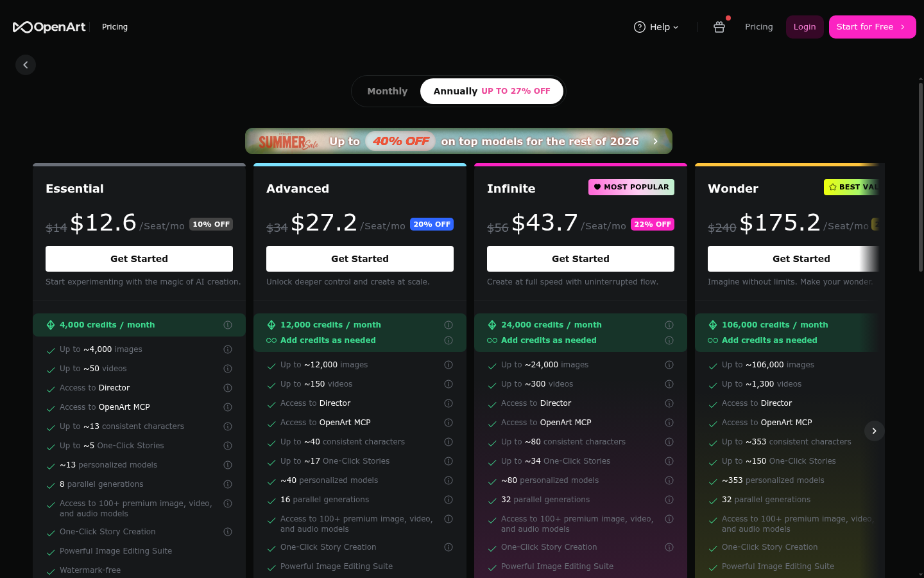The width and height of the screenshot is (924, 578).
Task: Open info for Infinite ~80 personalized models
Action: click(x=669, y=480)
